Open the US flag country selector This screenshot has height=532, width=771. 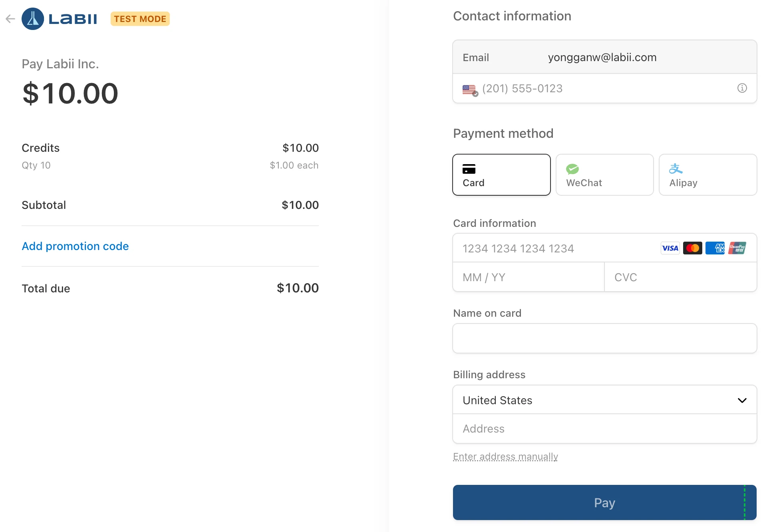[x=470, y=89]
